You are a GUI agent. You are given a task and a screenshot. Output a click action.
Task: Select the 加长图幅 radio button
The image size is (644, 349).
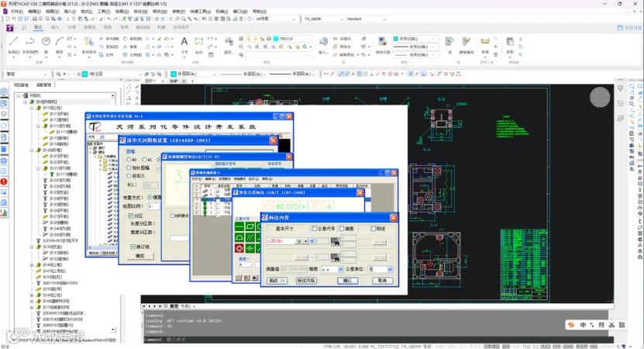129,168
